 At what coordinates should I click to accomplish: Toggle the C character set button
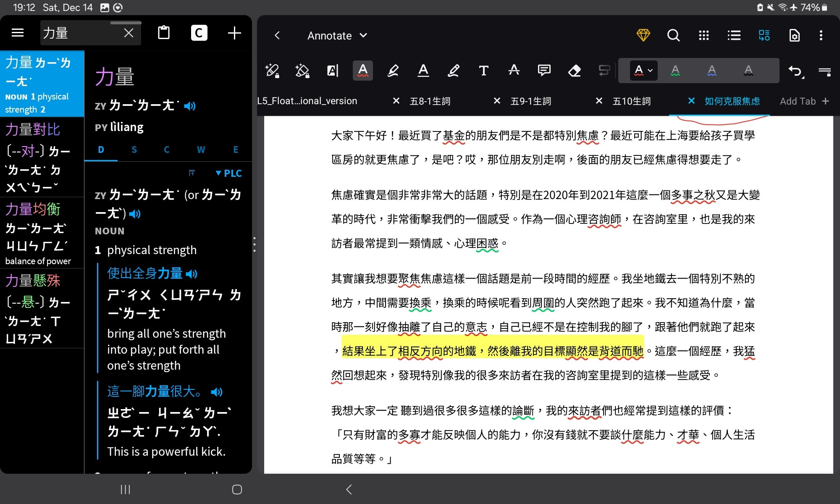tap(199, 33)
